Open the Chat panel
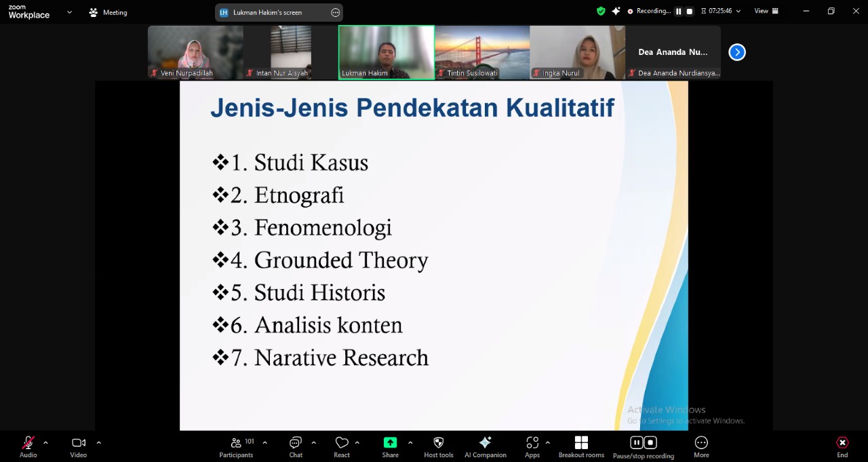 click(x=296, y=446)
